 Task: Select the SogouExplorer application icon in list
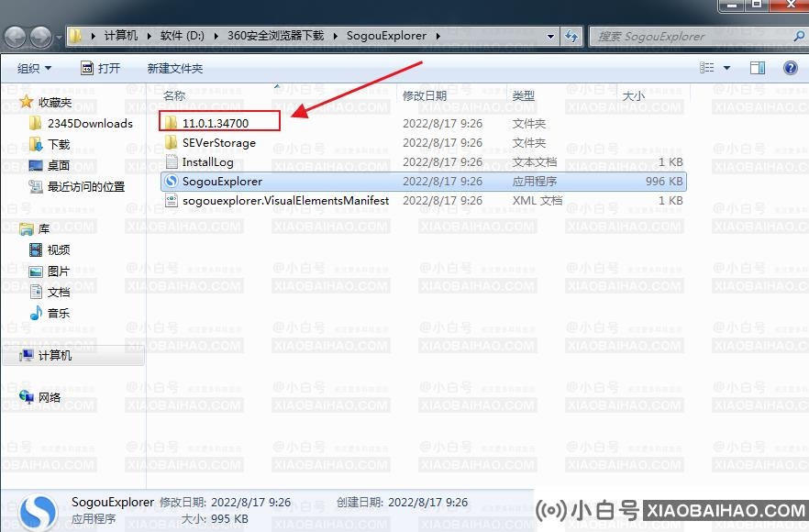point(171,181)
